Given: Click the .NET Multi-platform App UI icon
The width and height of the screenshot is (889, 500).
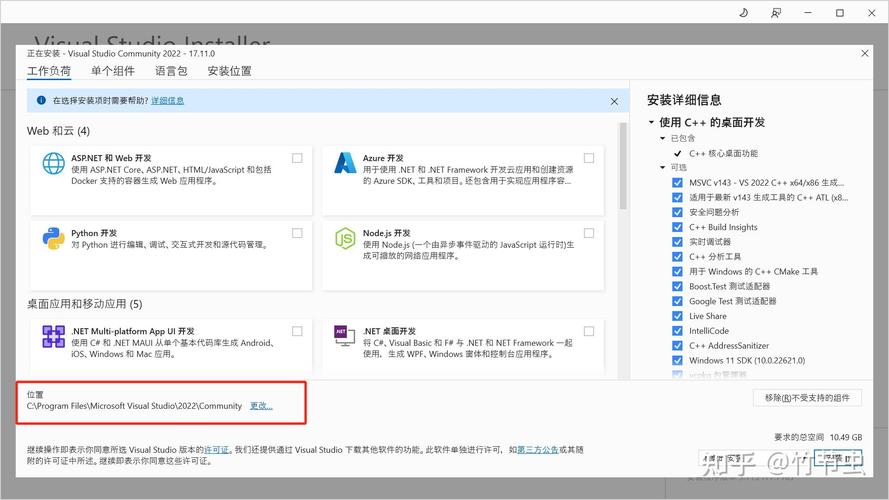Looking at the screenshot, I should 53,336.
